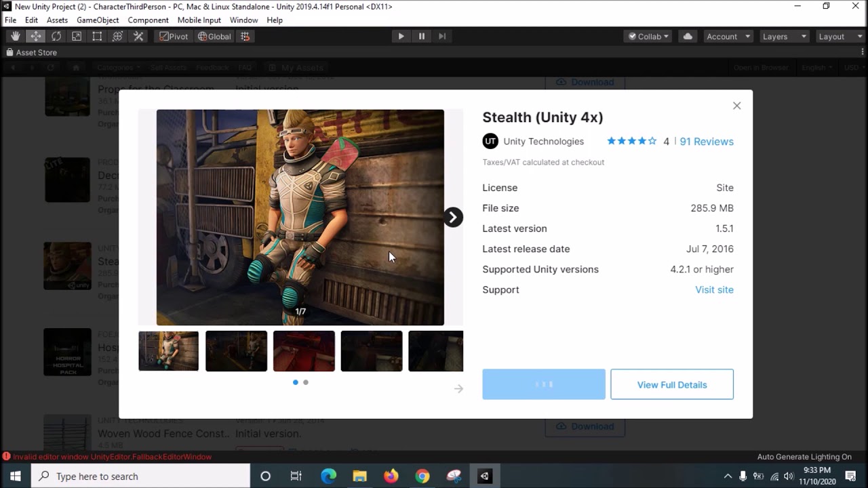Click the Play button
Image resolution: width=868 pixels, height=488 pixels.
[x=401, y=37]
